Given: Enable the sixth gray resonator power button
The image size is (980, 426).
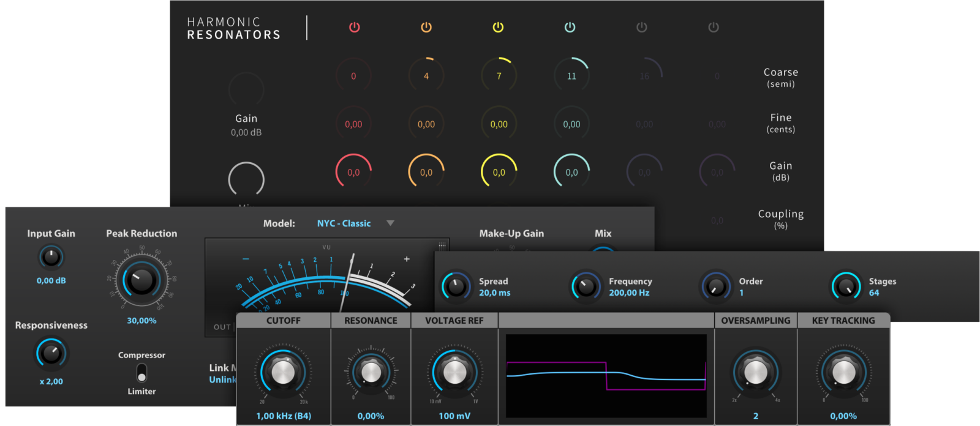Looking at the screenshot, I should tap(714, 28).
